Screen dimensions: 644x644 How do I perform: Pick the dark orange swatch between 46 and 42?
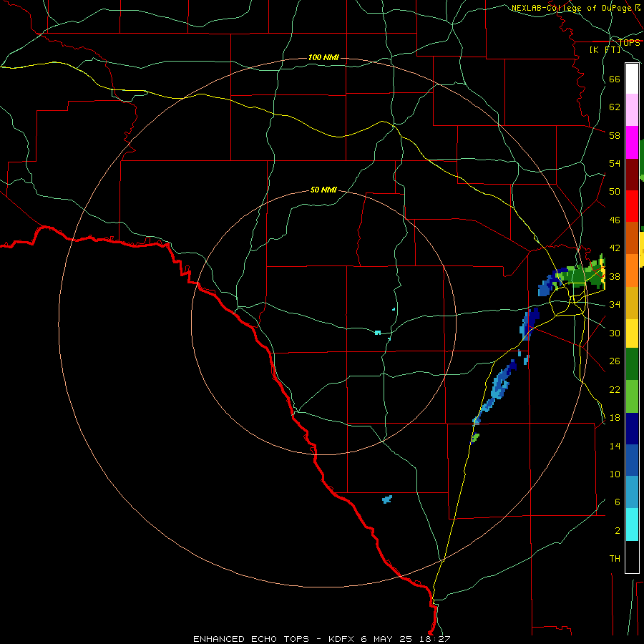[x=632, y=238]
